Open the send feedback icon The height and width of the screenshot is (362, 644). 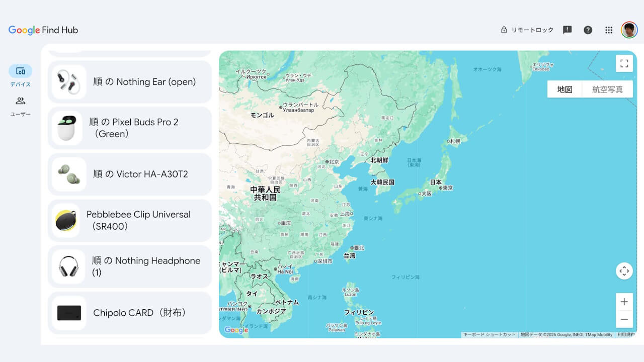[567, 30]
